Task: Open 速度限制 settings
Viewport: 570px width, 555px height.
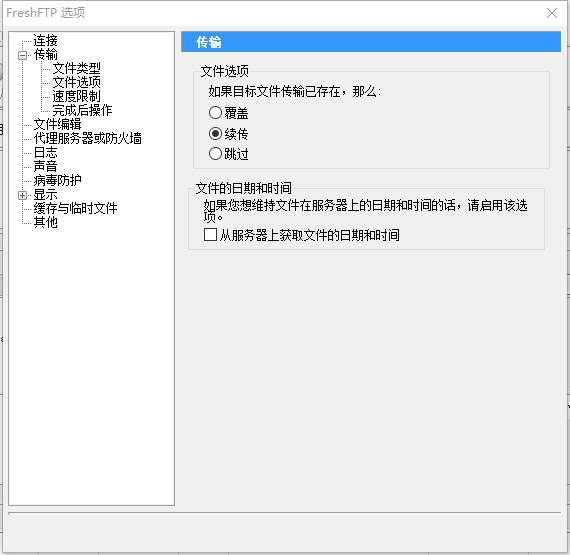Action: tap(76, 96)
